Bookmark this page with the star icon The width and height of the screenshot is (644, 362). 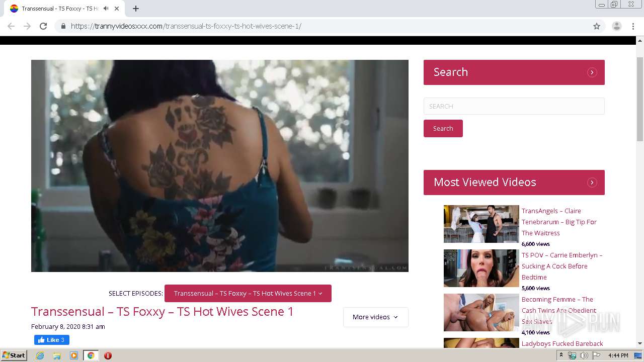click(597, 26)
